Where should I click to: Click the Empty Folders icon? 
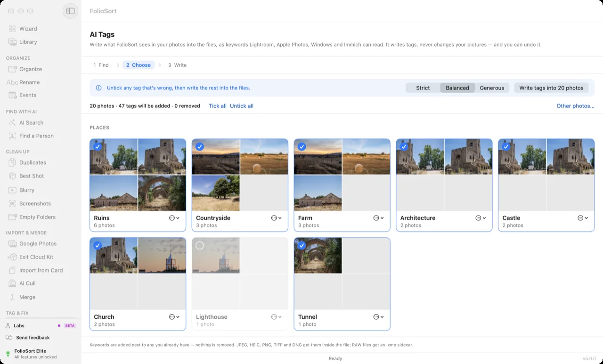tap(12, 217)
